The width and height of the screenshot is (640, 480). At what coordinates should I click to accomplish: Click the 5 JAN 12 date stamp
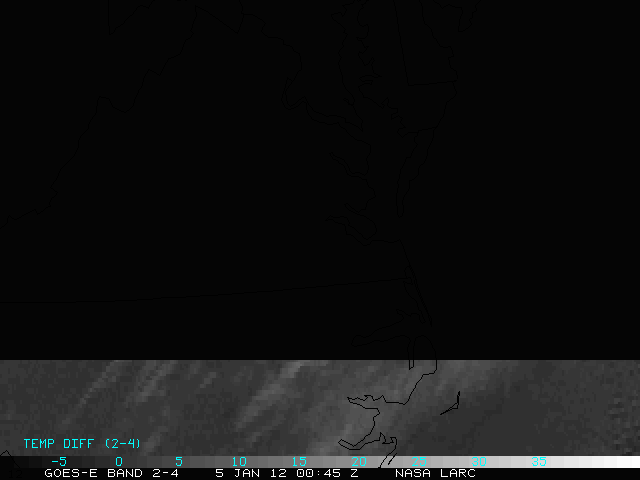[x=251, y=473]
